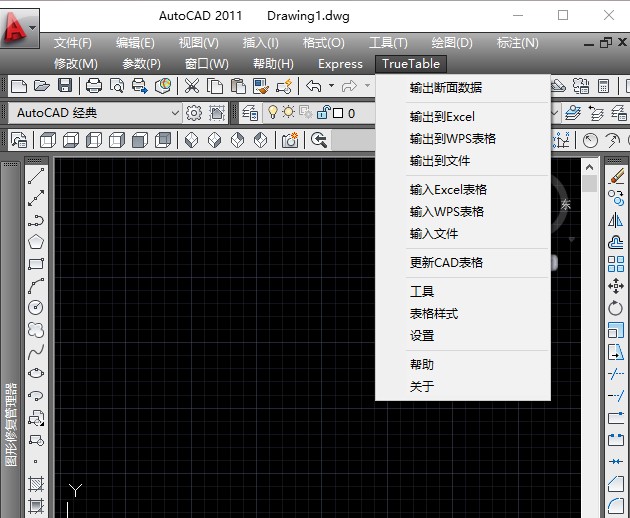Toggle layer freeze sun icon
This screenshot has height=518, width=630.
[x=288, y=112]
